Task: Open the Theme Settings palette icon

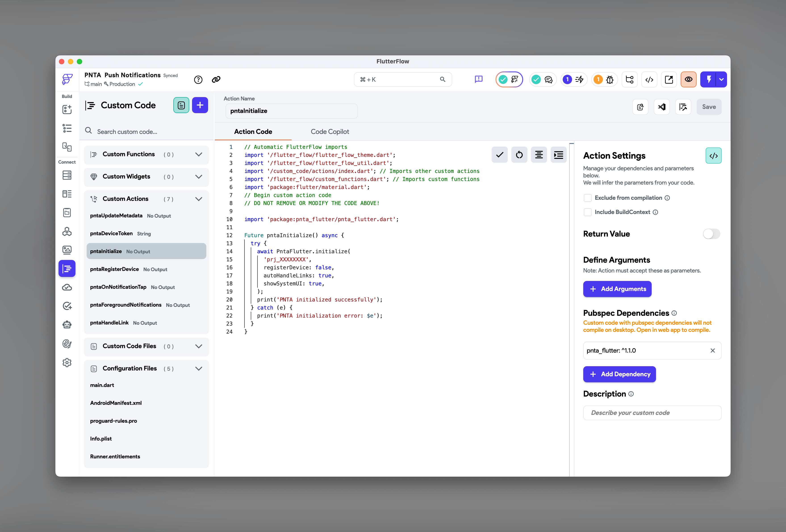Action: coord(67,344)
